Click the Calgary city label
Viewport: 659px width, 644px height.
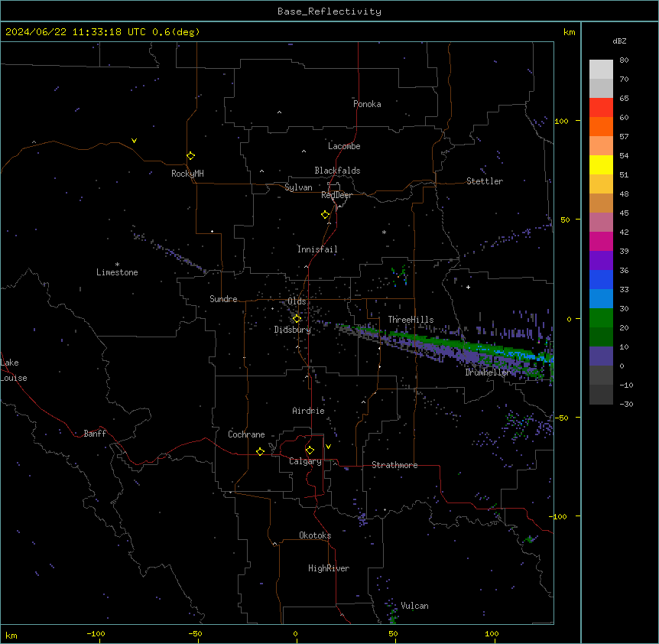pos(305,461)
